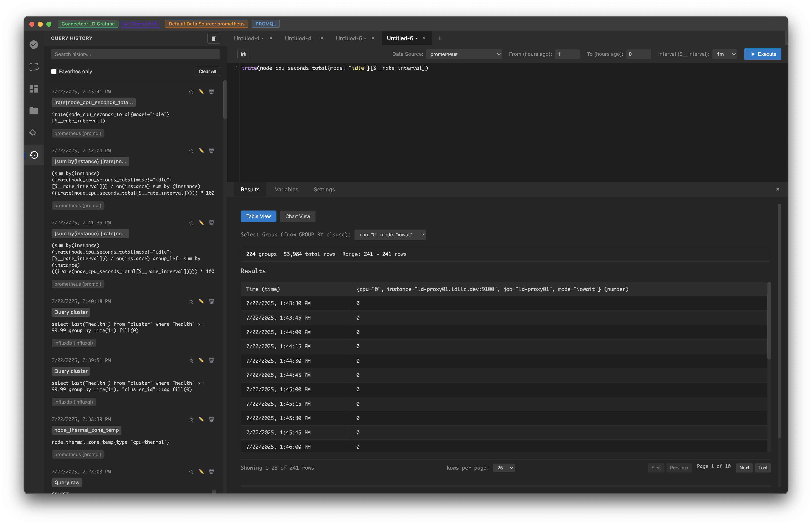Save query with the floppy disk icon
This screenshot has height=525, width=812.
[x=243, y=54]
